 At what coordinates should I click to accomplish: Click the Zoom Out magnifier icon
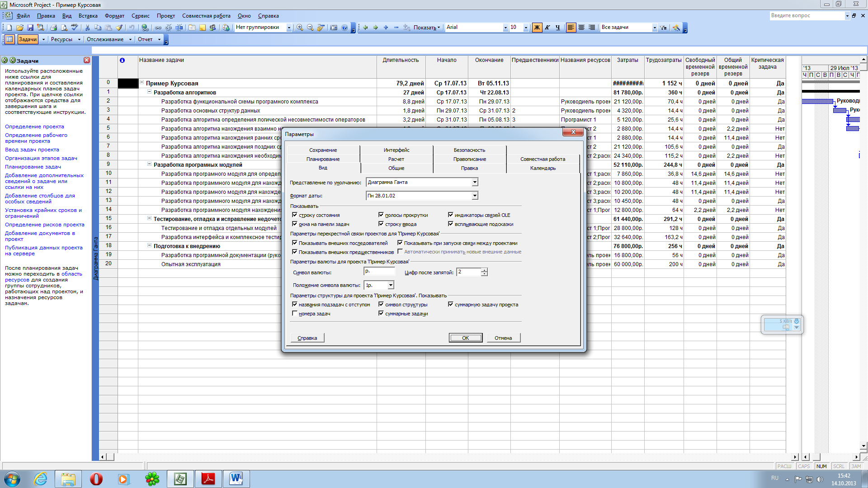pos(310,28)
